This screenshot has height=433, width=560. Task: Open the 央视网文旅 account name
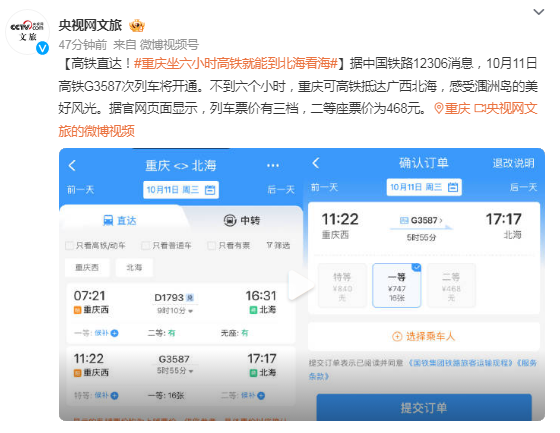click(x=90, y=25)
